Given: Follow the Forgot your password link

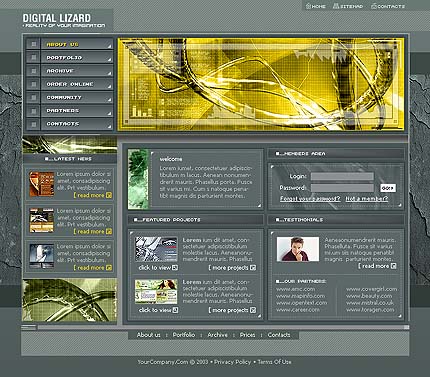Looking at the screenshot, I should coord(310,199).
